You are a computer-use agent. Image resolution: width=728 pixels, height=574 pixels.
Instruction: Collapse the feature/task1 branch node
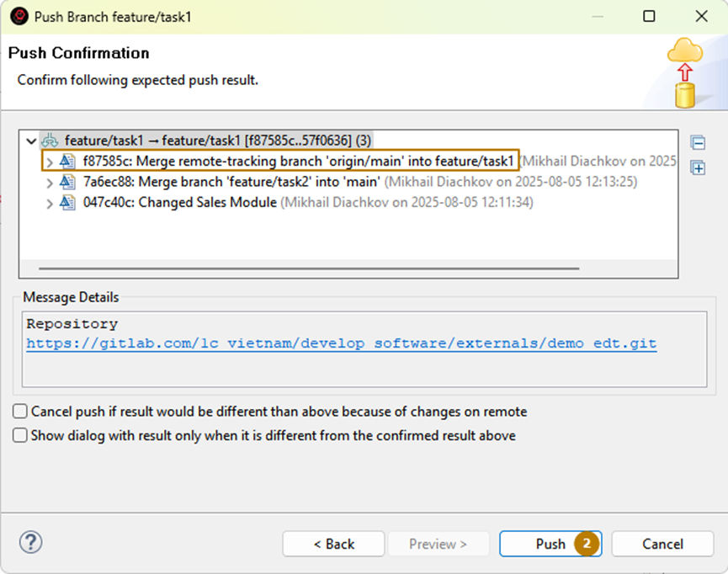(32, 141)
